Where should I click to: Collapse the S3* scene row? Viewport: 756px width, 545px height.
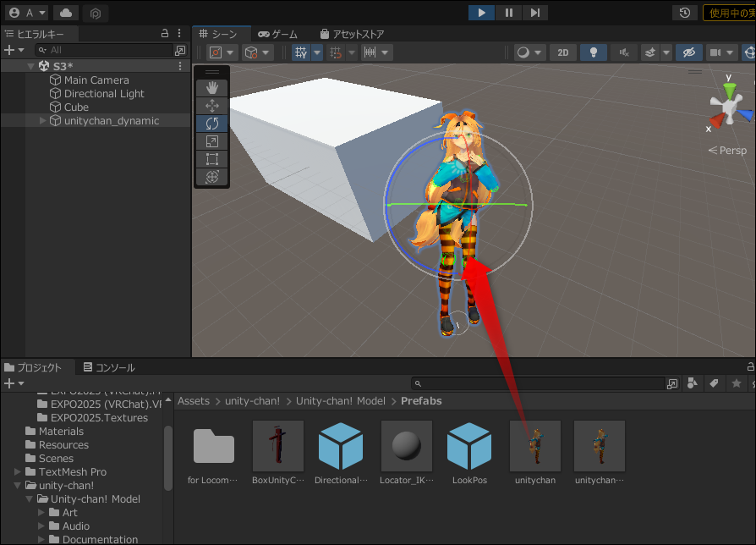point(31,66)
